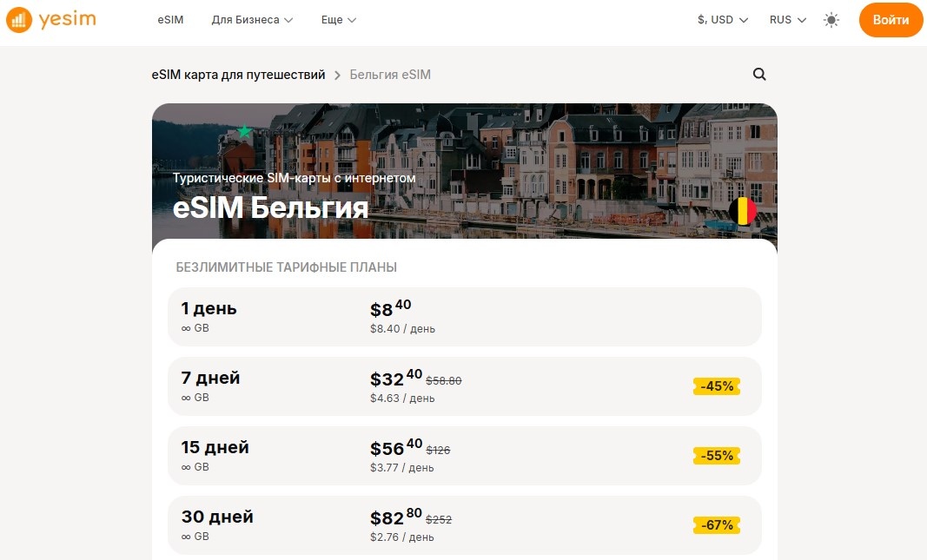Toggle the light/dark theme sun icon
This screenshot has height=560, width=927.
tap(831, 20)
